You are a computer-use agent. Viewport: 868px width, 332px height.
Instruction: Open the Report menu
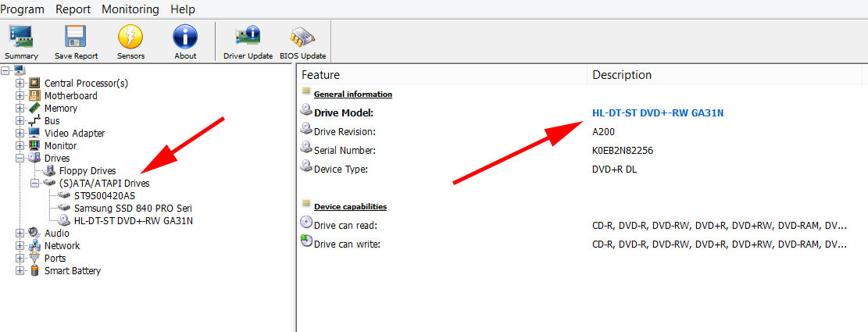[x=73, y=9]
